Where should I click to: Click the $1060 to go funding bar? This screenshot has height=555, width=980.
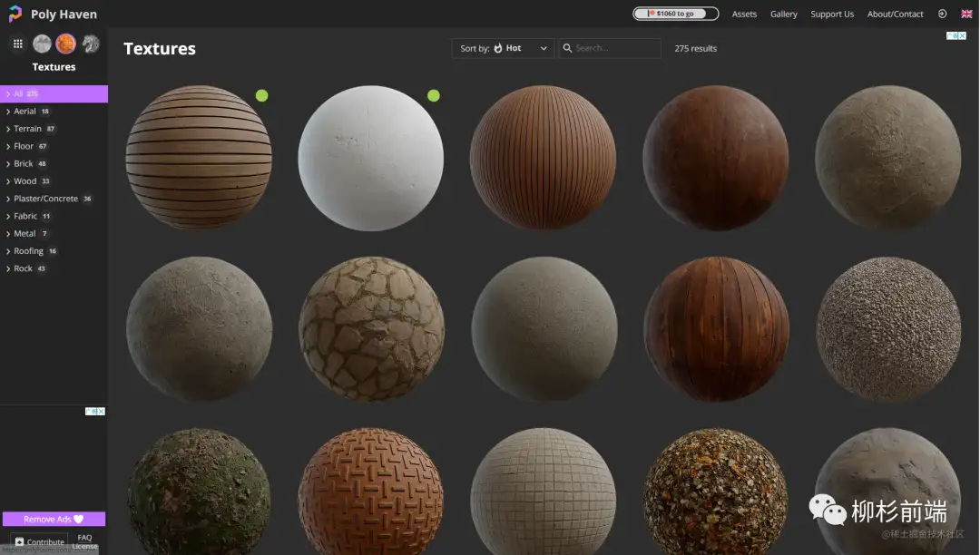675,14
